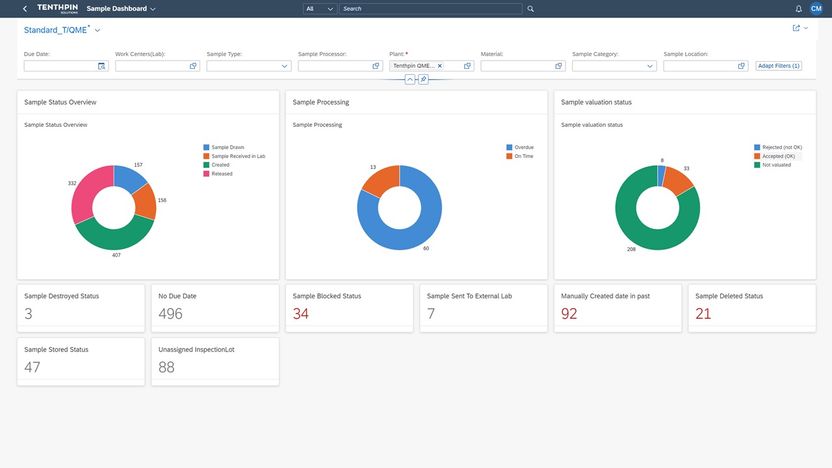
Task: Open the Sample Dashboard title menu
Action: (x=121, y=8)
